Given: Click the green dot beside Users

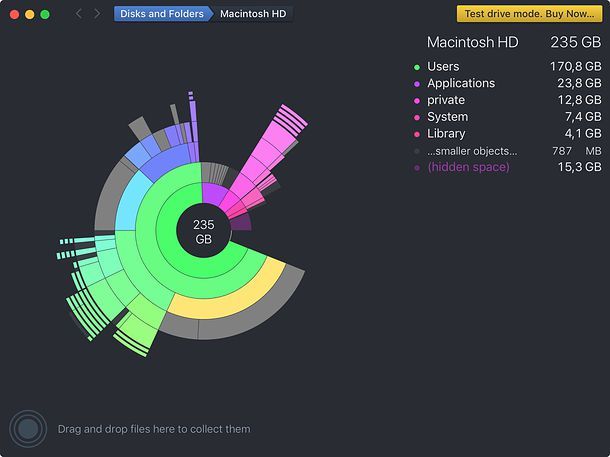Looking at the screenshot, I should point(417,67).
